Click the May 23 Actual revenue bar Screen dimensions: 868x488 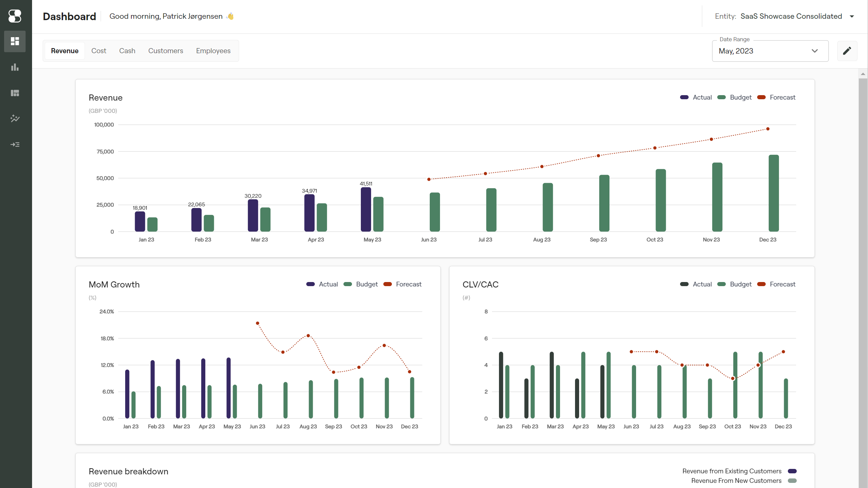[366, 210]
